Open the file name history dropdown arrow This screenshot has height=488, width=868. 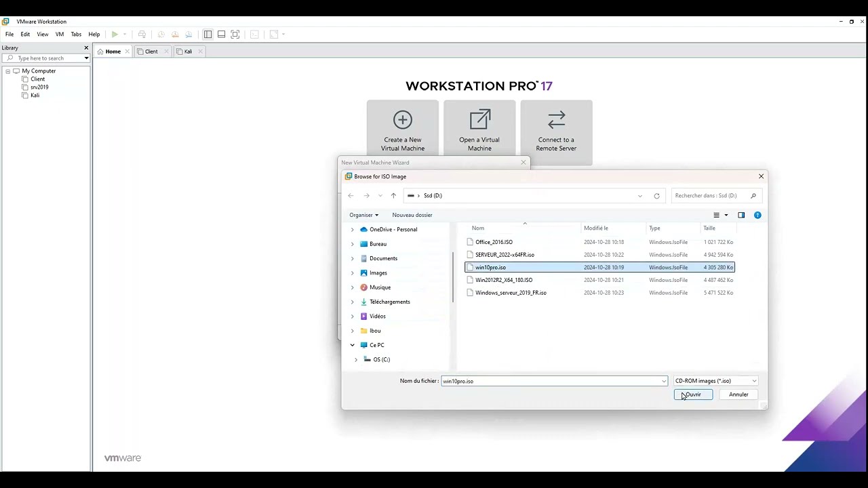tap(664, 381)
